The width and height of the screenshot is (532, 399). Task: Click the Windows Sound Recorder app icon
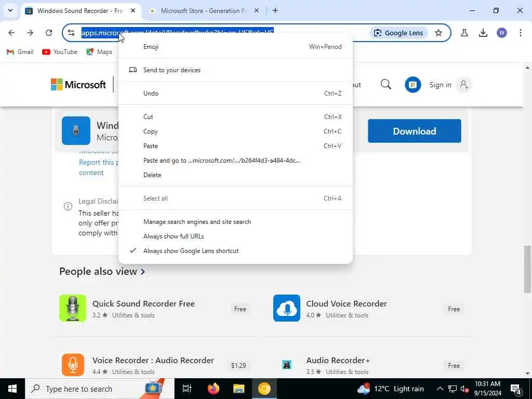(76, 130)
